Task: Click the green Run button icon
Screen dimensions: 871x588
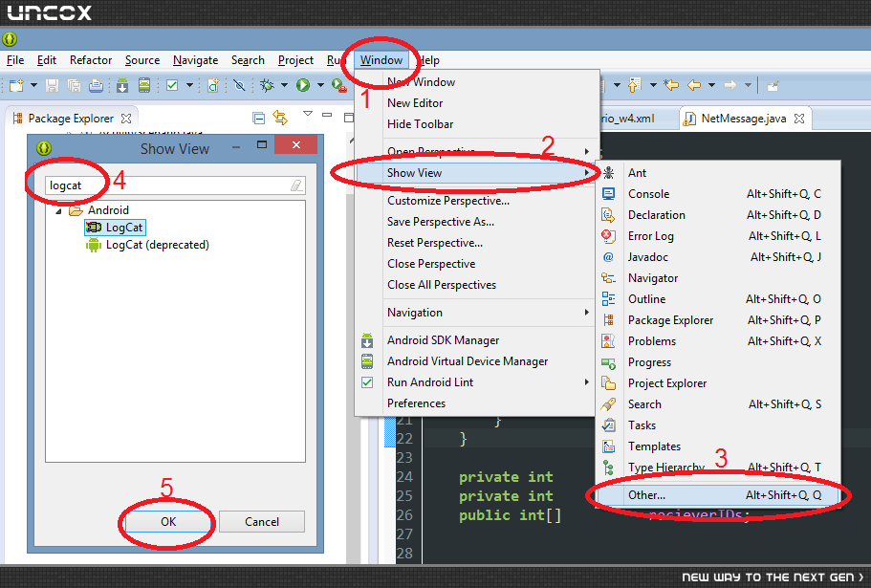Action: coord(303,85)
